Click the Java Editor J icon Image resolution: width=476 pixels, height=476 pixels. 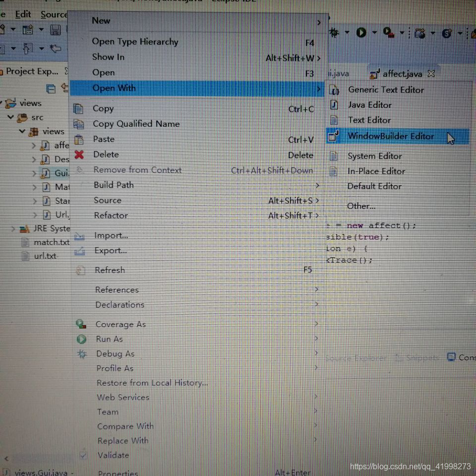[334, 105]
